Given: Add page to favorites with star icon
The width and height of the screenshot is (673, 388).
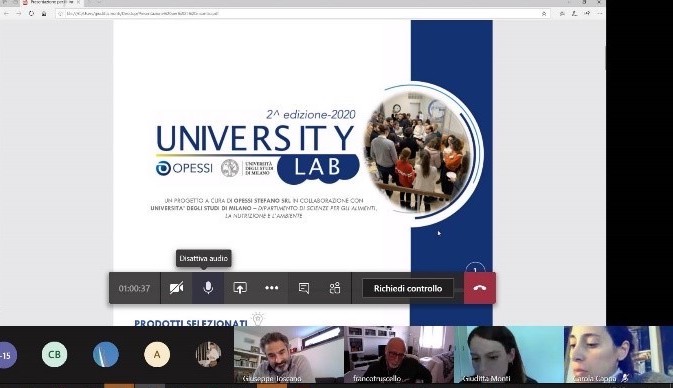Looking at the screenshot, I should [x=544, y=14].
